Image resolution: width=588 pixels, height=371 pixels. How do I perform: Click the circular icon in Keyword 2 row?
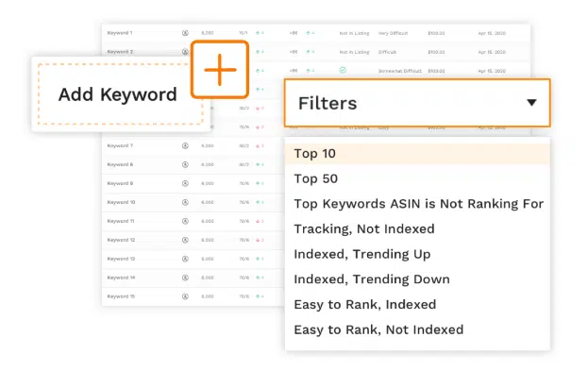pos(185,52)
